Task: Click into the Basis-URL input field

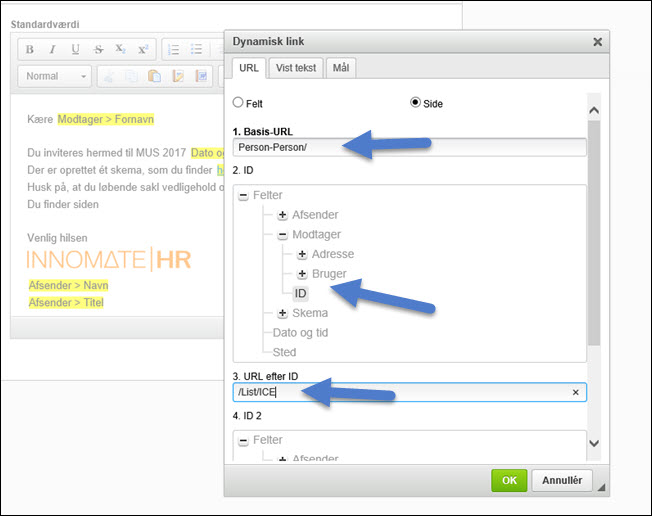Action: click(409, 147)
